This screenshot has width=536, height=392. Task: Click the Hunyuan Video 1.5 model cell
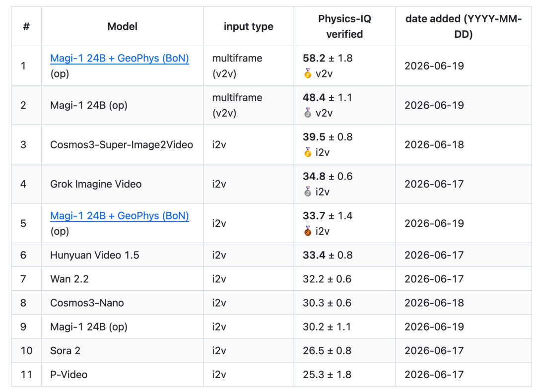(x=123, y=255)
